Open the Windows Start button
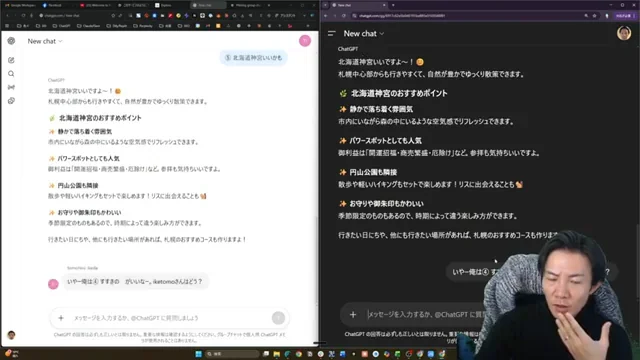This screenshot has width=640, height=360. pos(198,354)
